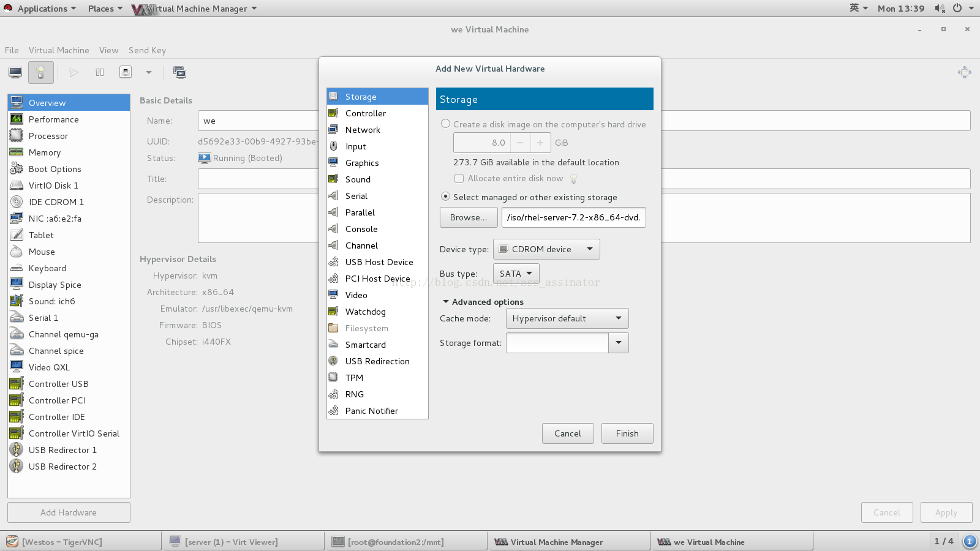Screen dimensions: 980x551
Task: Open Video QXL in VM sidebar
Action: [x=69, y=367]
